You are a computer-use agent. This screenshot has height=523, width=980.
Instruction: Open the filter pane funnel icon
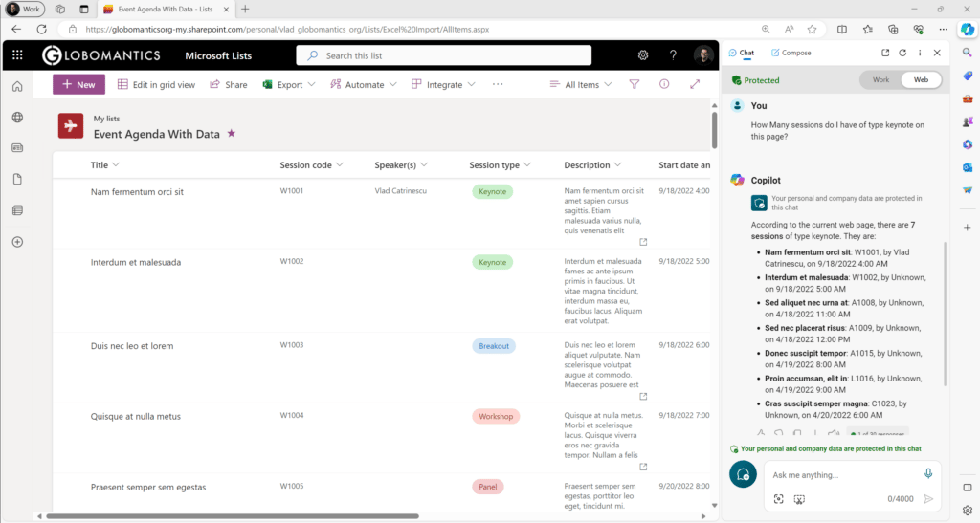[x=635, y=84]
